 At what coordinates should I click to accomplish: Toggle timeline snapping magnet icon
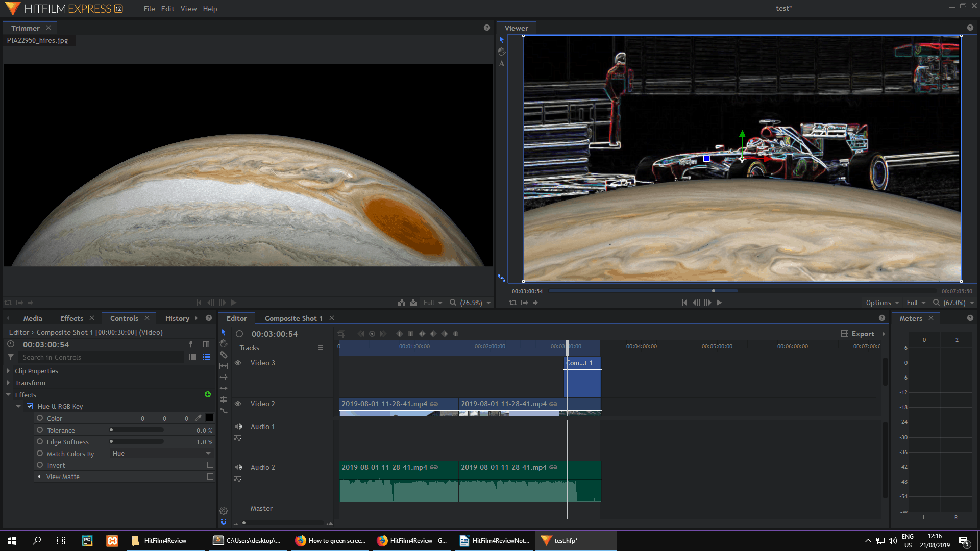[224, 522]
